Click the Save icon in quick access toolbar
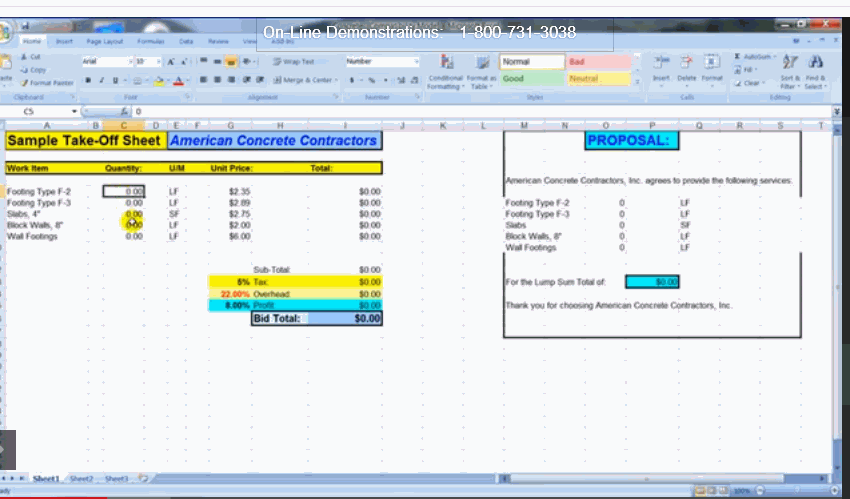 [x=25, y=25]
